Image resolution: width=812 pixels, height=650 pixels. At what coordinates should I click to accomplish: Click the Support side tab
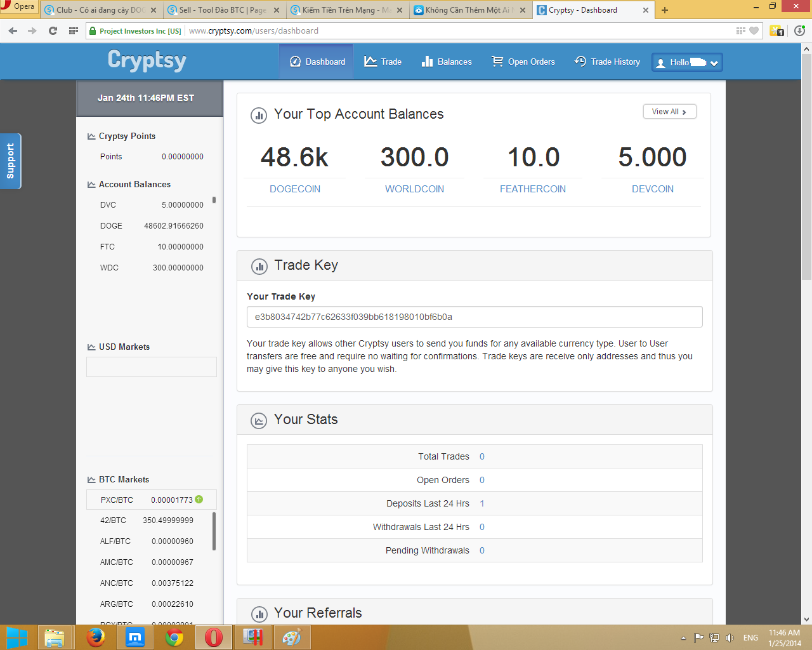(x=10, y=161)
